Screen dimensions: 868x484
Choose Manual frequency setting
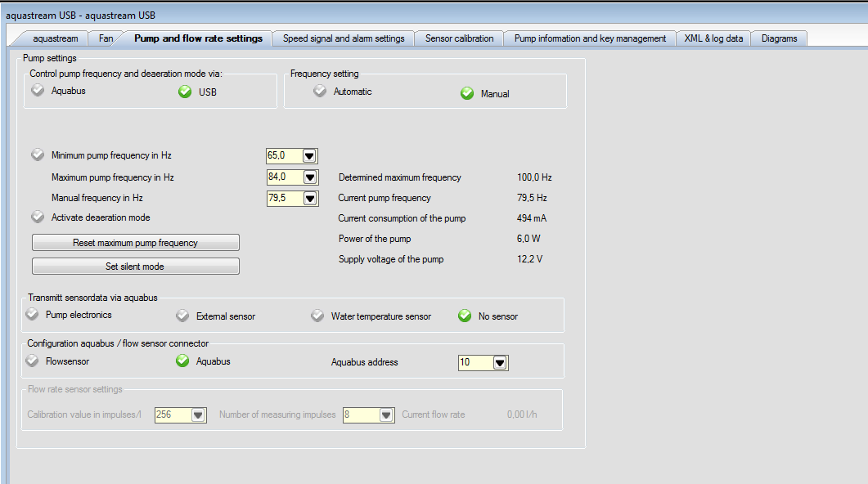tap(467, 93)
